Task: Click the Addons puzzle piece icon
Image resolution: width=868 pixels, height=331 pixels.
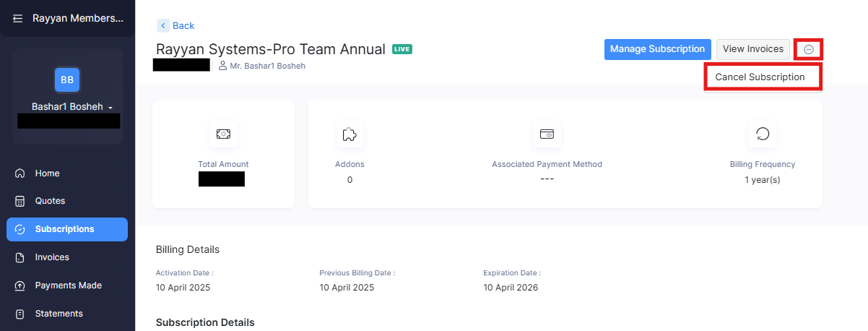Action: [350, 134]
